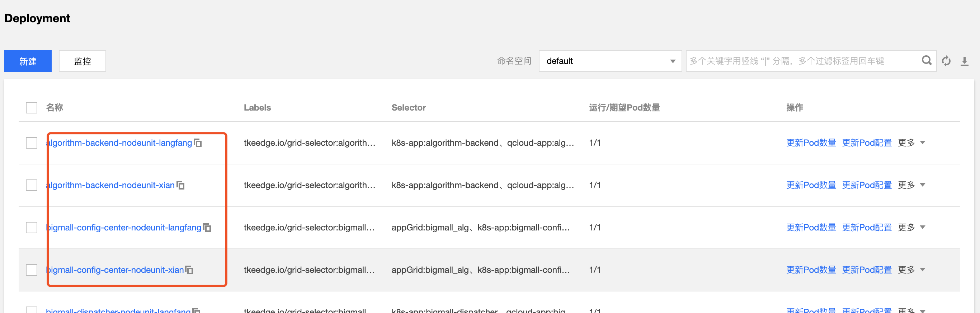Click the 监控 button
This screenshot has height=313, width=980.
[83, 61]
